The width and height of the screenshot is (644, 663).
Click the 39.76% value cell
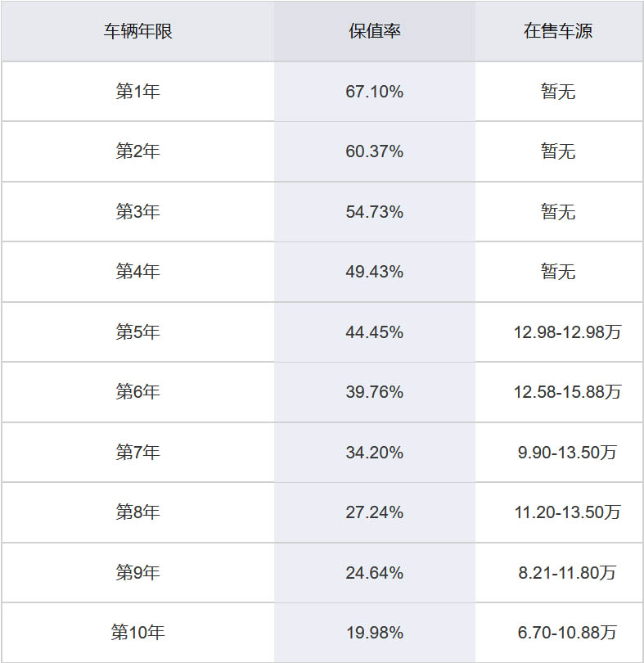pos(374,392)
